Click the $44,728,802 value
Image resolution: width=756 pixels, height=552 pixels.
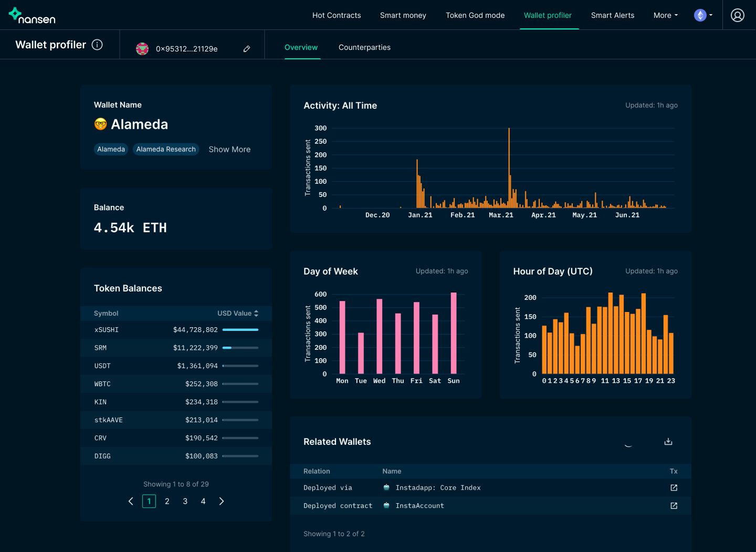[195, 330]
